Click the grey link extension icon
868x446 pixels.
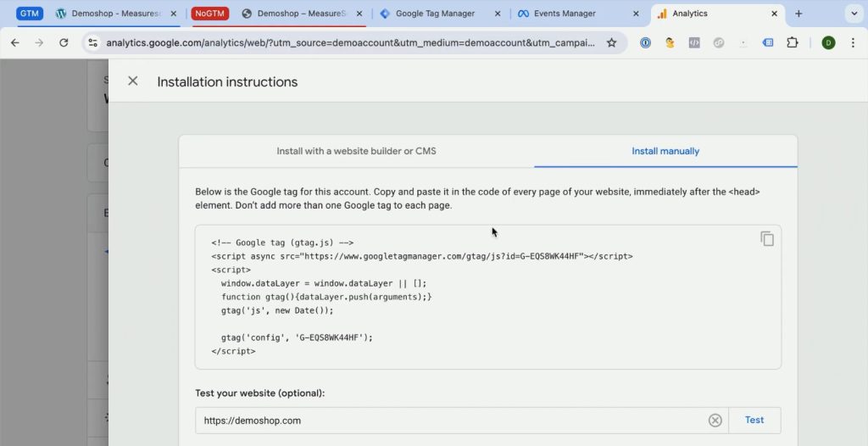tap(719, 42)
